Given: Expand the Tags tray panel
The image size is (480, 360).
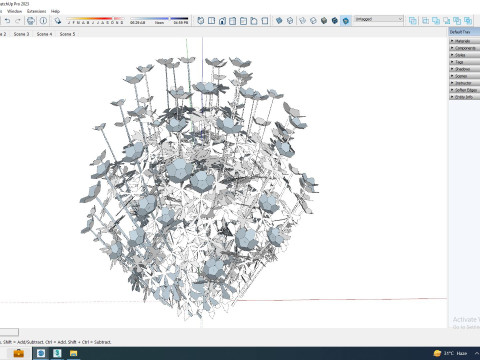Looking at the screenshot, I should pyautogui.click(x=465, y=62).
